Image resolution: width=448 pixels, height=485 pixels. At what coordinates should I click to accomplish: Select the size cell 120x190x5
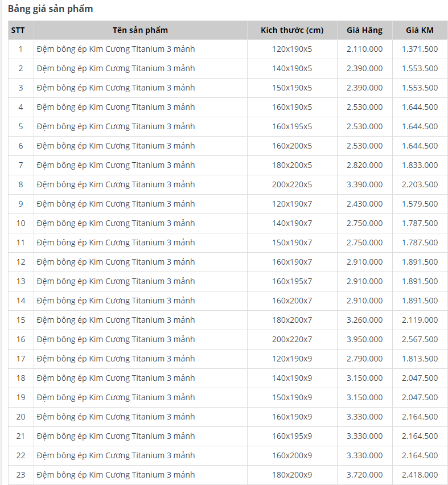[292, 49]
